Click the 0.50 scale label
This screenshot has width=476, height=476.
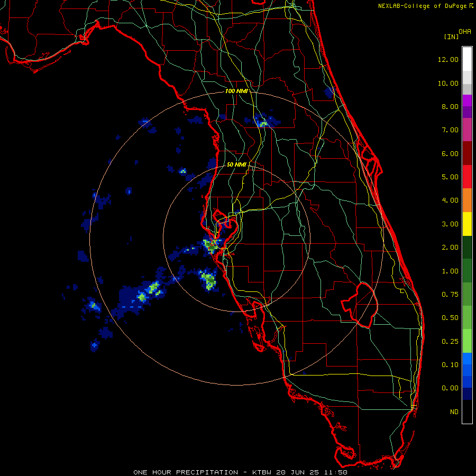(450, 318)
